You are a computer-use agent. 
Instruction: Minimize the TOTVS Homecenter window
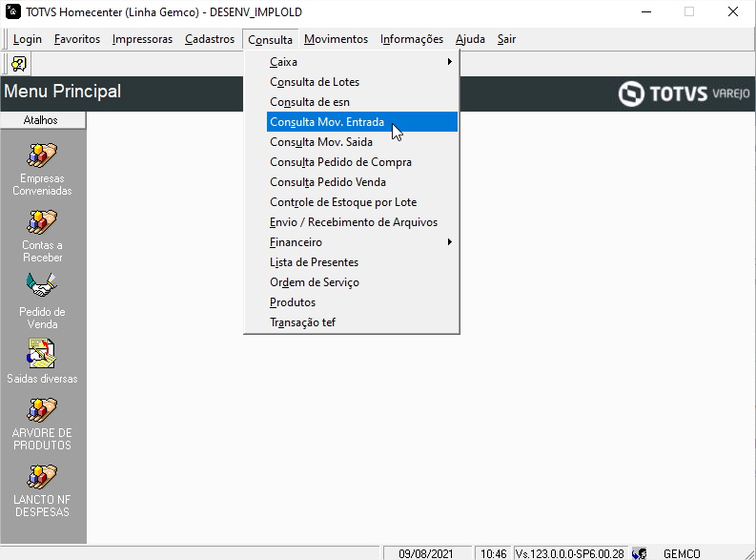click(646, 12)
